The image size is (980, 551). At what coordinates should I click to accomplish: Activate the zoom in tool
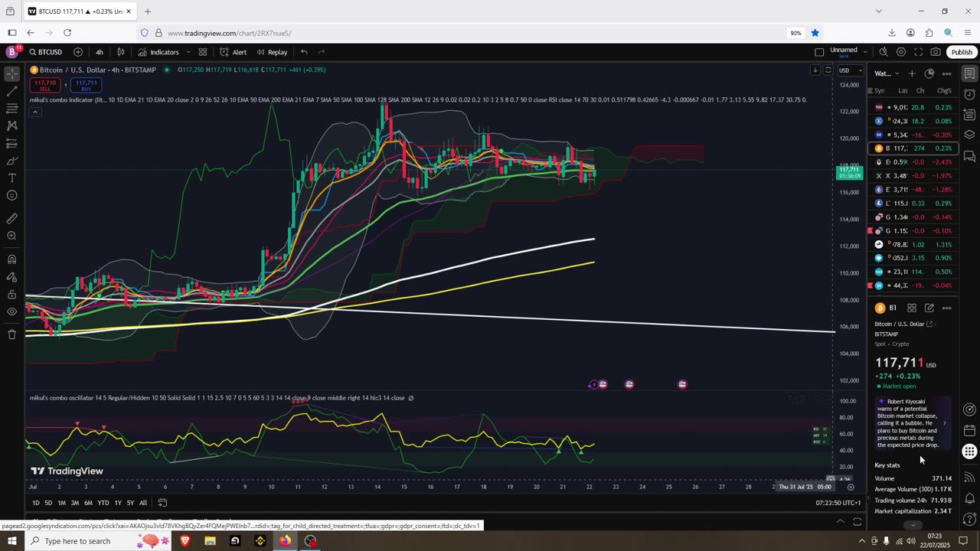[11, 236]
